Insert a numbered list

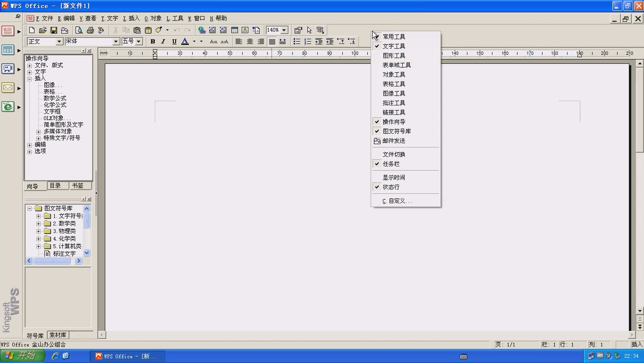coord(308,42)
